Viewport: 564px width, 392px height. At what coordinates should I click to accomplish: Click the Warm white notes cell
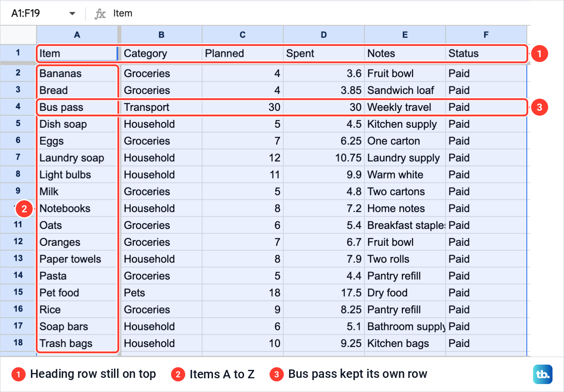click(405, 175)
